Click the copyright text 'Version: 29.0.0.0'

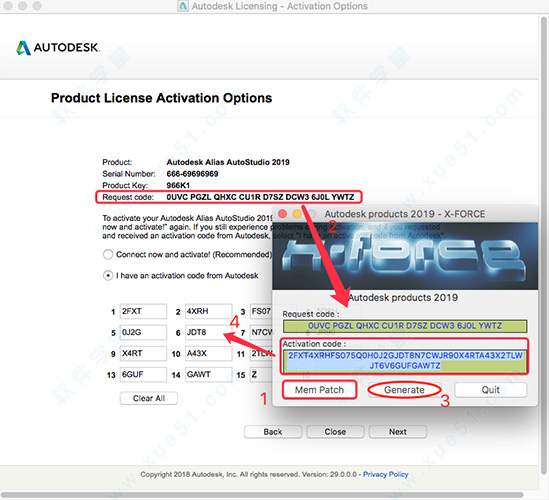(x=329, y=474)
